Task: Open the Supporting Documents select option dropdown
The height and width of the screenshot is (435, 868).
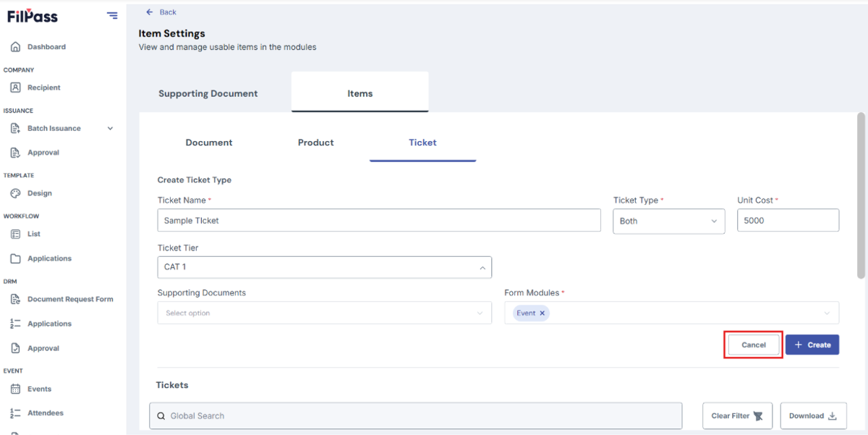Action: point(325,313)
